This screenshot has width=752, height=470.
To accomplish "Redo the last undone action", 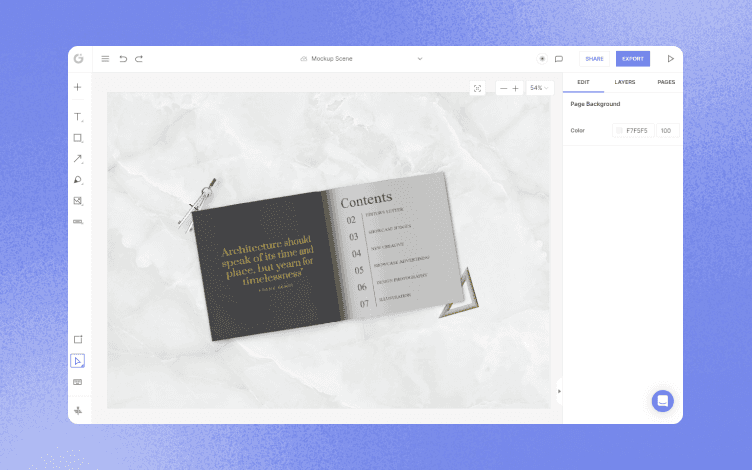I will [x=139, y=59].
